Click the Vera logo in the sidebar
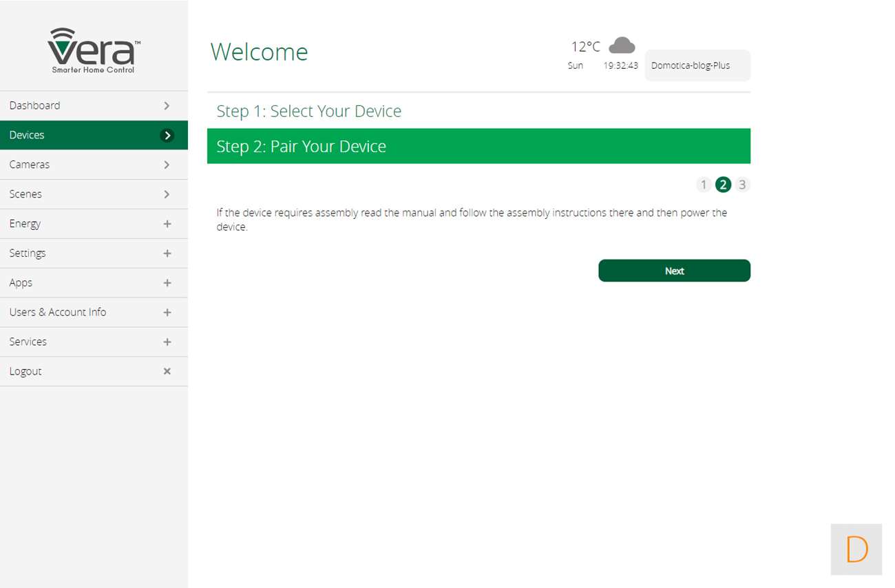Viewport: 895px width, 588px height. click(94, 50)
